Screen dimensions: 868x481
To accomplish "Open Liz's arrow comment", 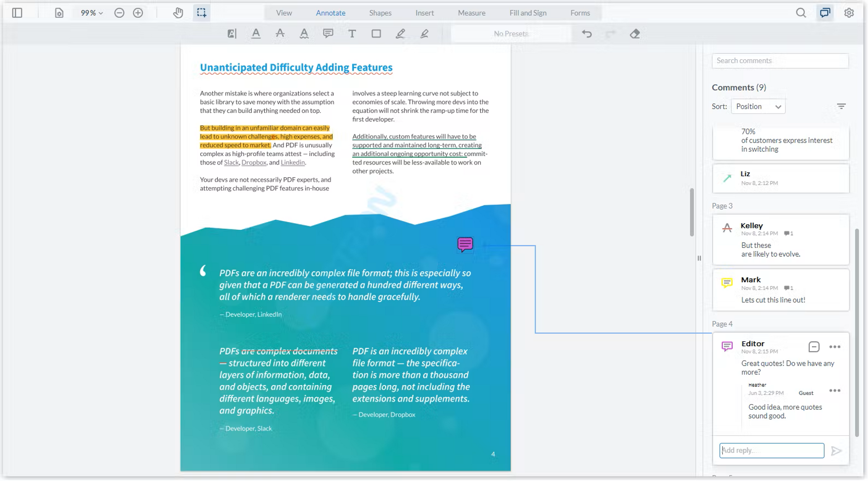I will click(781, 178).
